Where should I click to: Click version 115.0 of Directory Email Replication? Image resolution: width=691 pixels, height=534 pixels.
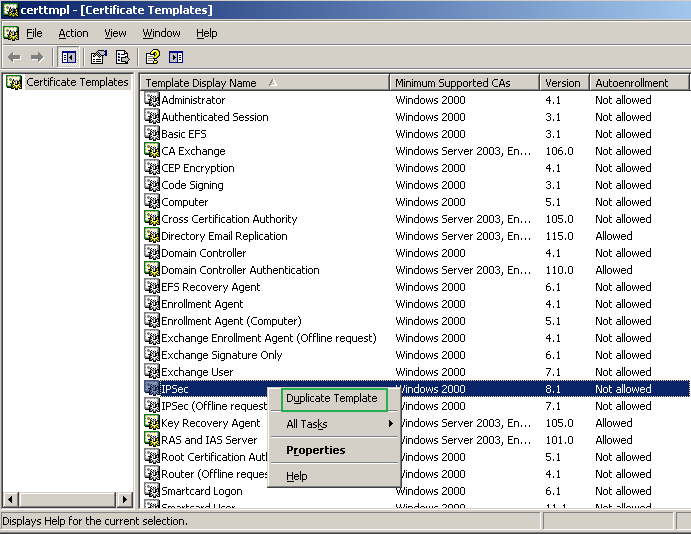tap(559, 236)
